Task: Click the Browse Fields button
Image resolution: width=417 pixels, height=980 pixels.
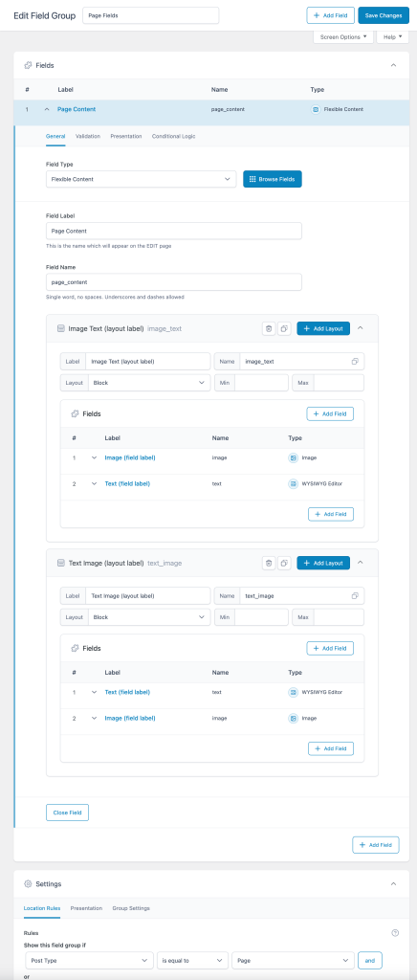Action: [273, 179]
